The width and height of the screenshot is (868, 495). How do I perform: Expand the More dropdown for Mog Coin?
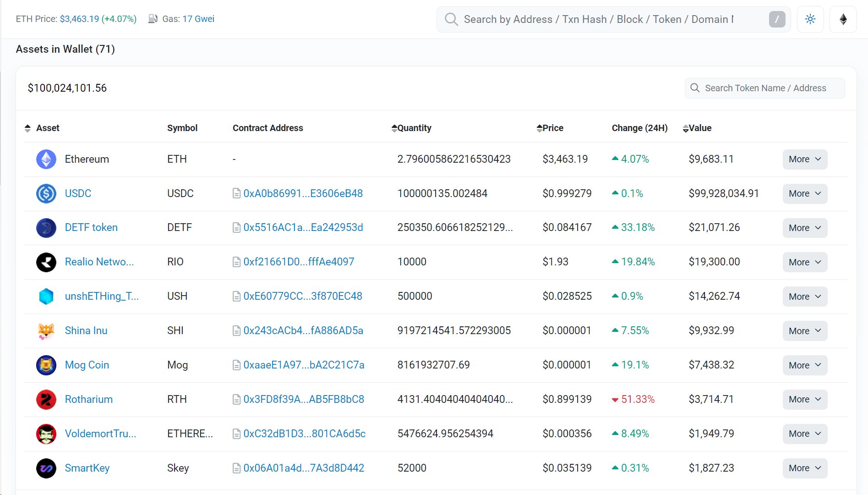click(805, 365)
